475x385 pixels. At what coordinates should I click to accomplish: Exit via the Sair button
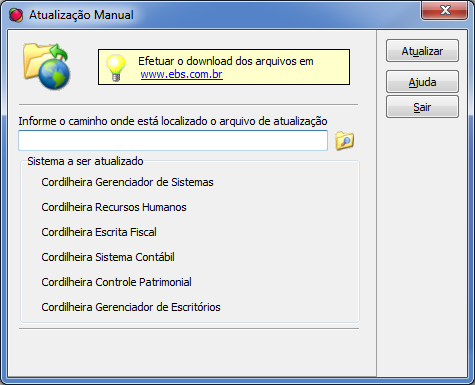[x=422, y=107]
